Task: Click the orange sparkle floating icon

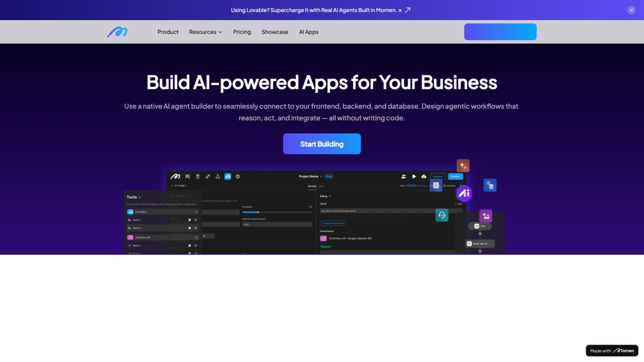Action: click(463, 165)
